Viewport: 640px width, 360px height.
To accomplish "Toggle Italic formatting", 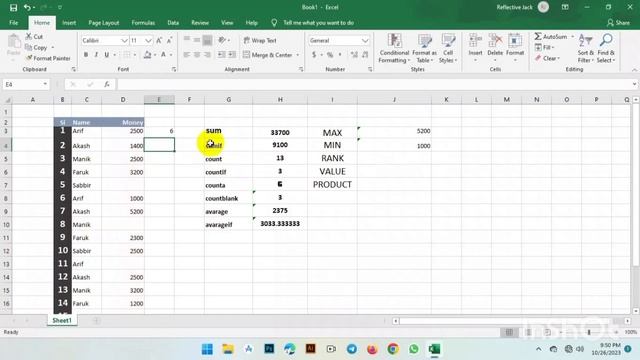I will point(96,55).
